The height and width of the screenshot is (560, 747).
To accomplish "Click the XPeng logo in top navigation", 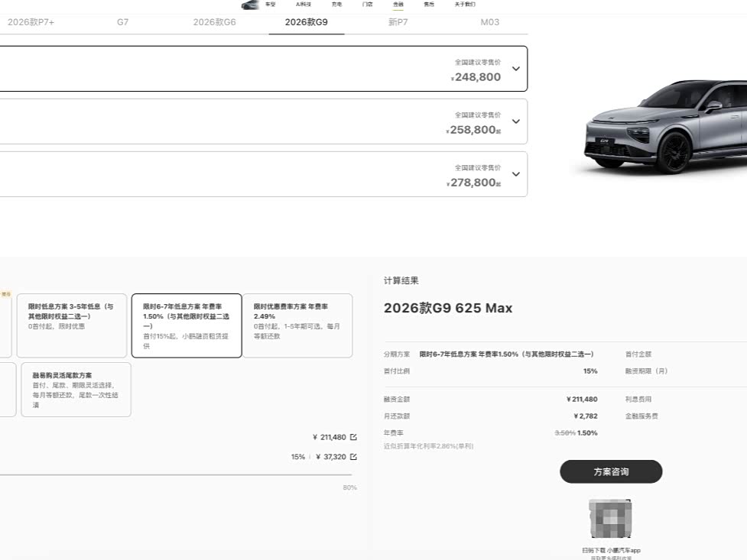I will [x=250, y=5].
